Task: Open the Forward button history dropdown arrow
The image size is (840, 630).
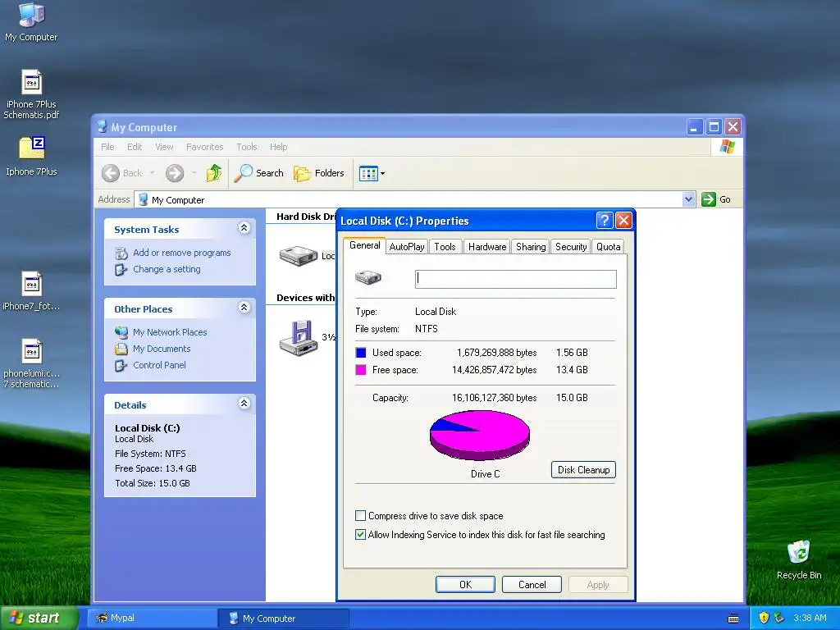Action: tap(194, 173)
